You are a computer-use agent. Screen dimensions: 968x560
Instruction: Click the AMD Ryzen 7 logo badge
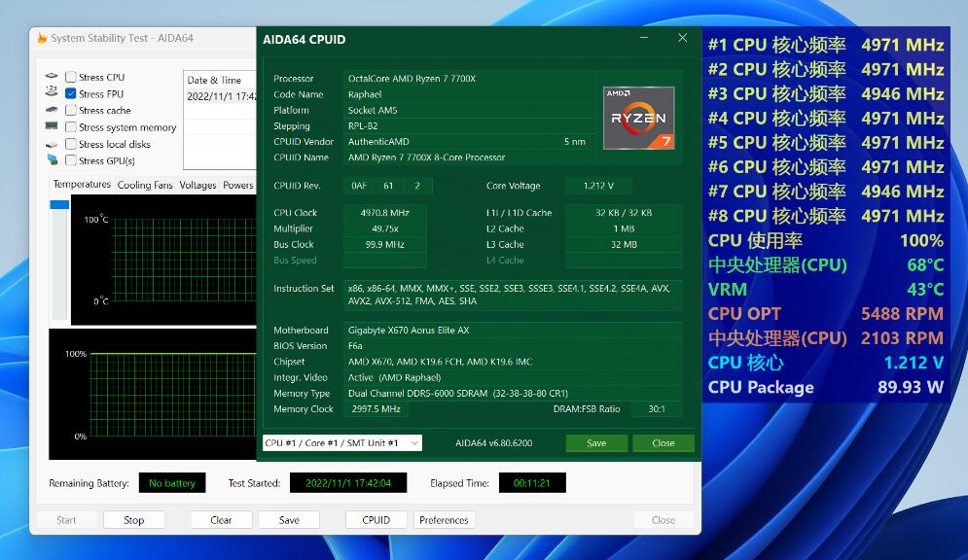[638, 119]
